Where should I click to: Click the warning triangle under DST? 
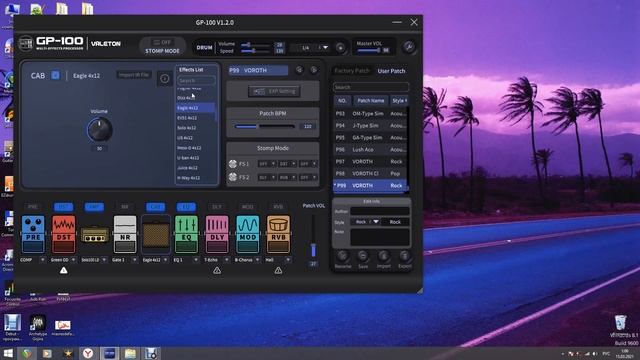tap(64, 270)
